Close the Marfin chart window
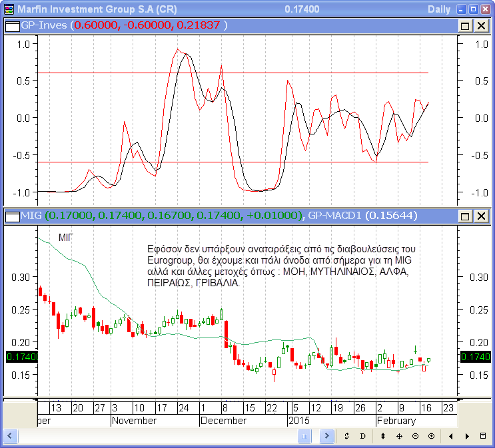 [x=485, y=9]
